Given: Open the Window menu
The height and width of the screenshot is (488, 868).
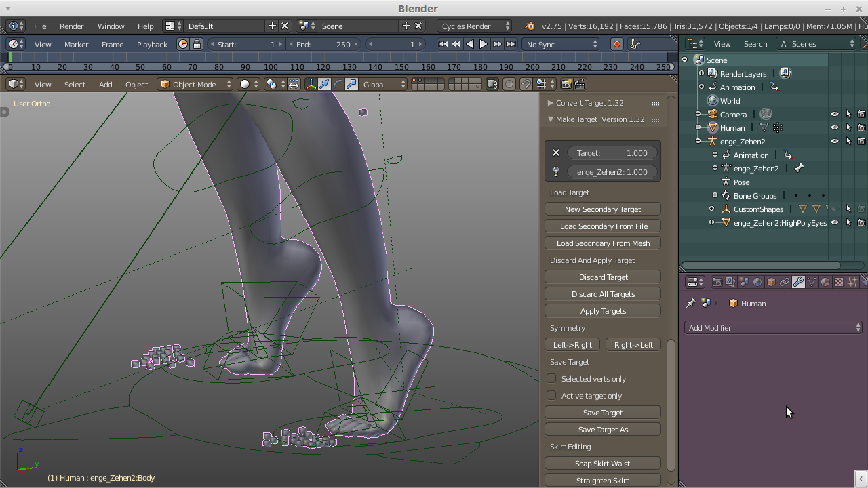Looking at the screenshot, I should [111, 26].
